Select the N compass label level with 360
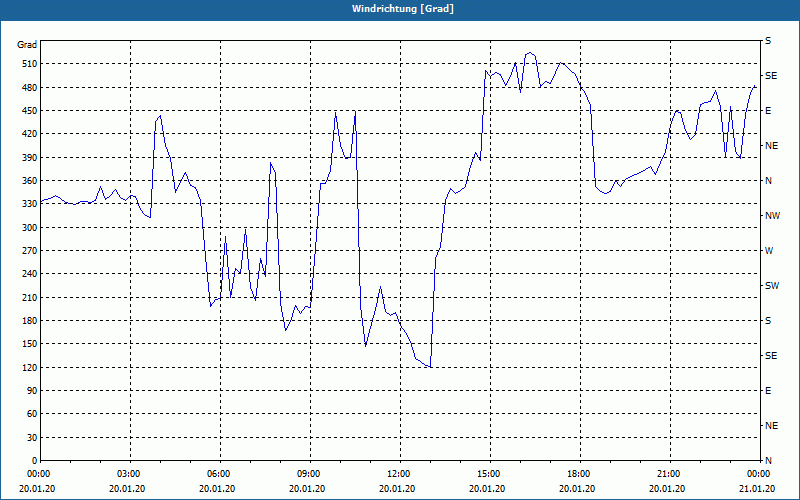This screenshot has width=800, height=500. [768, 181]
